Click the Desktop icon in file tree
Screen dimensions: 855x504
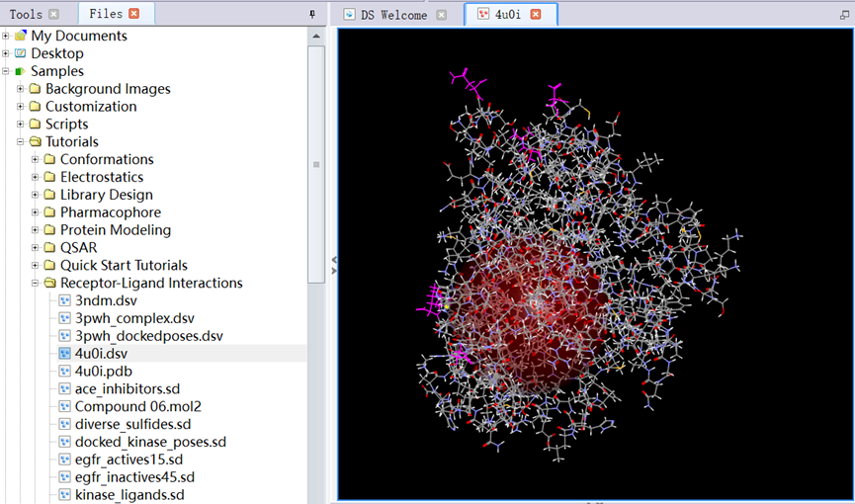(x=20, y=53)
